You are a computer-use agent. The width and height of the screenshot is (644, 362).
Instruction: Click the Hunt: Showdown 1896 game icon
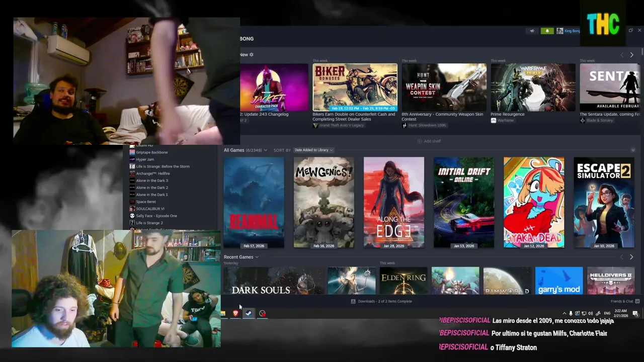click(x=404, y=125)
